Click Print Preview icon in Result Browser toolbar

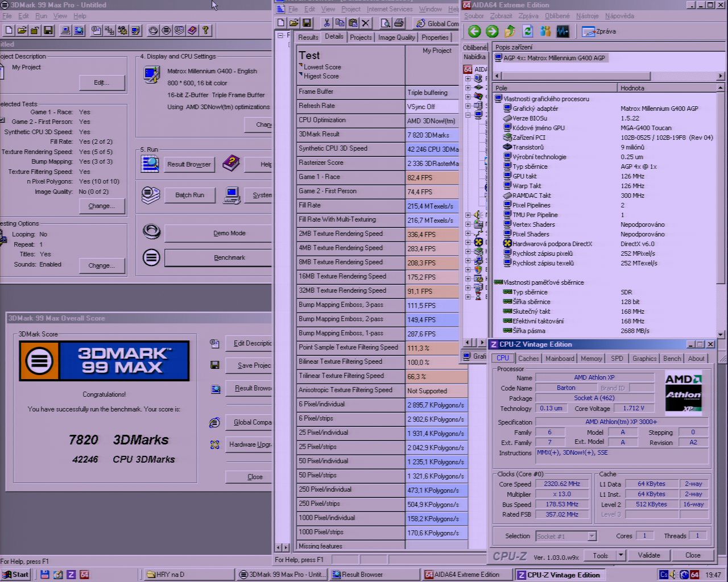(x=386, y=23)
